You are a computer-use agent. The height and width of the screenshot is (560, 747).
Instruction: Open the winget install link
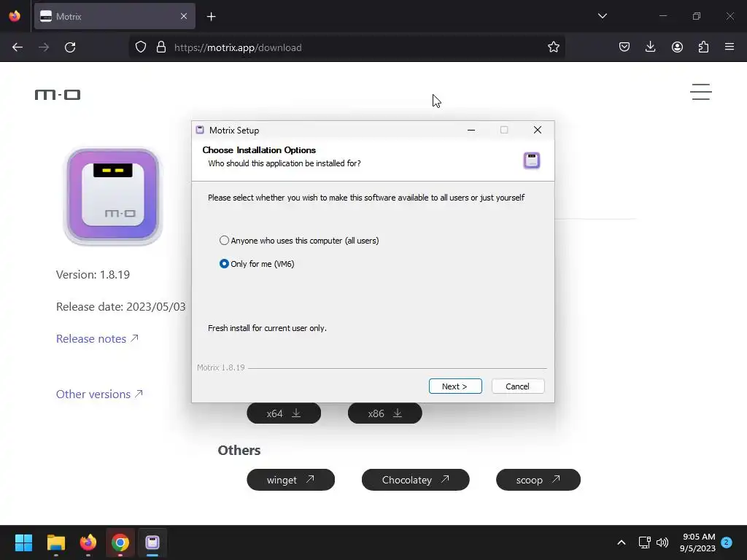click(290, 480)
